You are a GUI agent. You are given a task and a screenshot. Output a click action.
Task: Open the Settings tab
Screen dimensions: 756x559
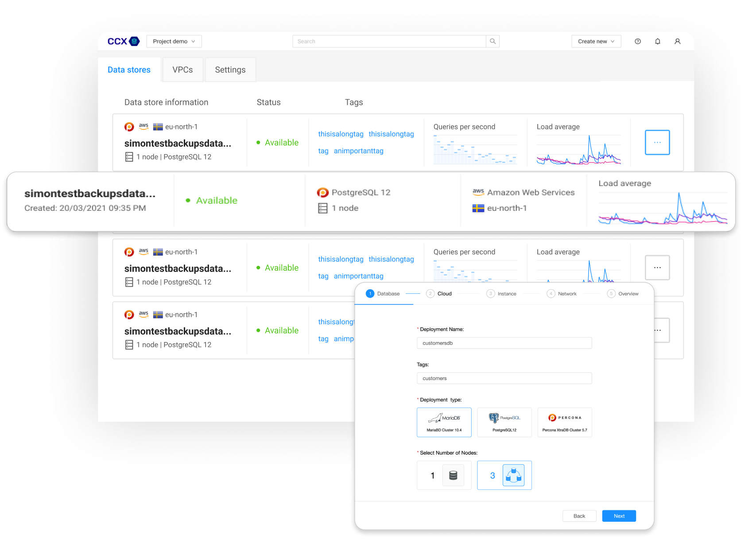230,70
